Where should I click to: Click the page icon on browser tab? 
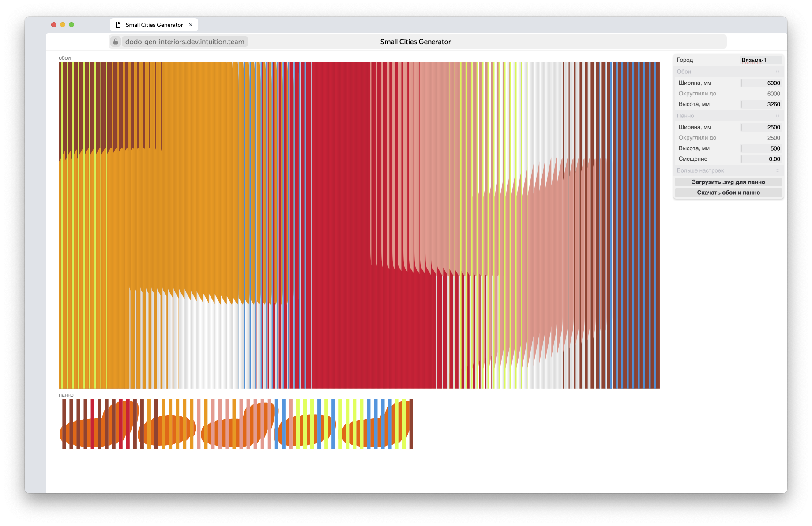point(118,25)
